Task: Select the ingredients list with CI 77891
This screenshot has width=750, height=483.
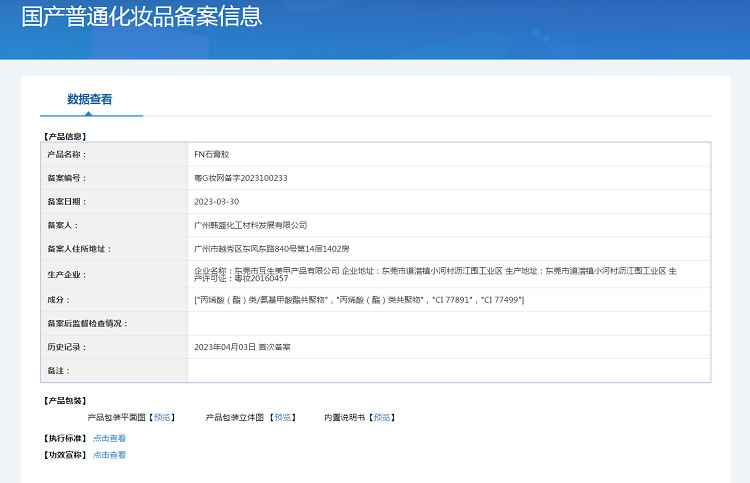Action: tap(359, 300)
